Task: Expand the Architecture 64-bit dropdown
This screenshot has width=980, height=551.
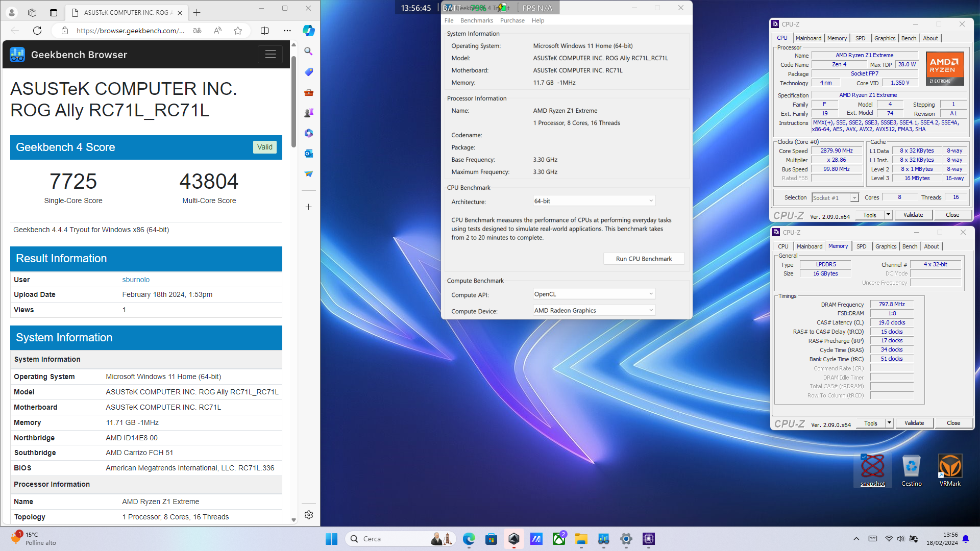Action: (x=594, y=201)
